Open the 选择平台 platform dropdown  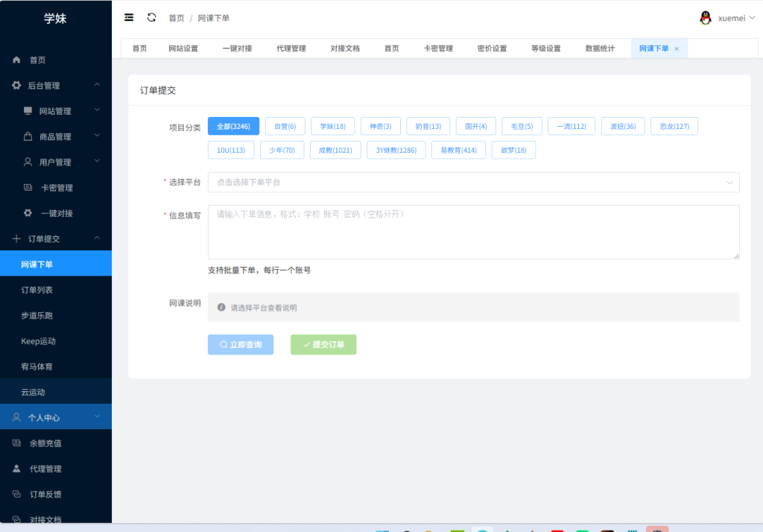(x=473, y=182)
